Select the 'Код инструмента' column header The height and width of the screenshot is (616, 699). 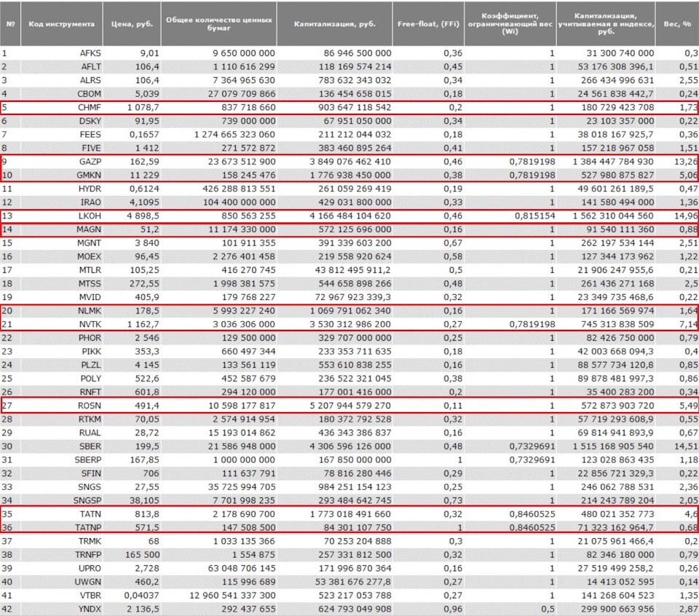point(61,23)
